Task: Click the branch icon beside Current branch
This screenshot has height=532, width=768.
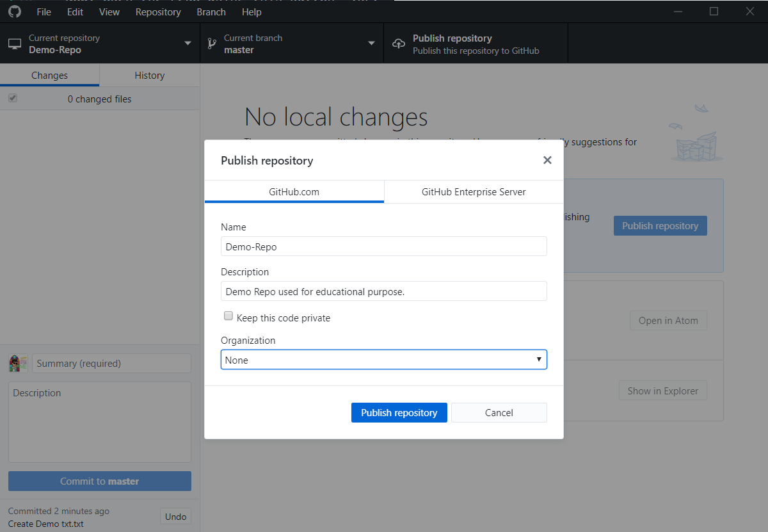Action: (x=211, y=44)
